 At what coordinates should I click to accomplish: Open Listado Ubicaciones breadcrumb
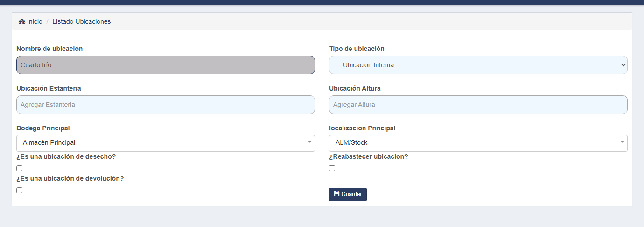(82, 21)
